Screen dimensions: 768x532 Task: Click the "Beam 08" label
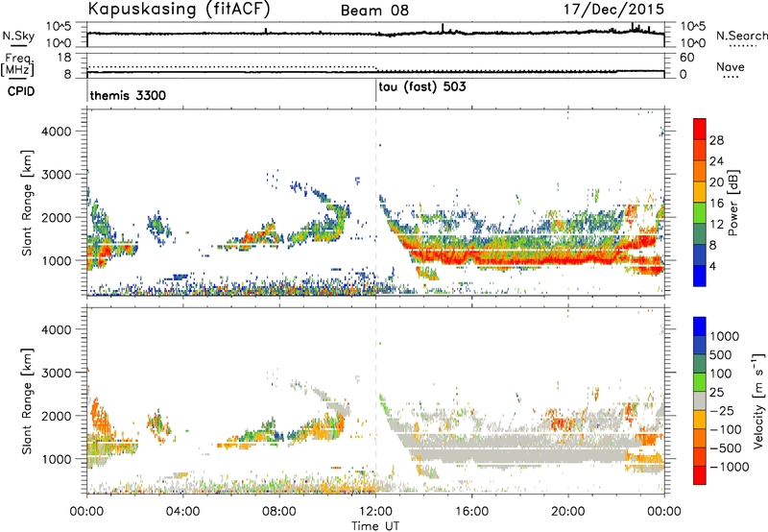(374, 11)
